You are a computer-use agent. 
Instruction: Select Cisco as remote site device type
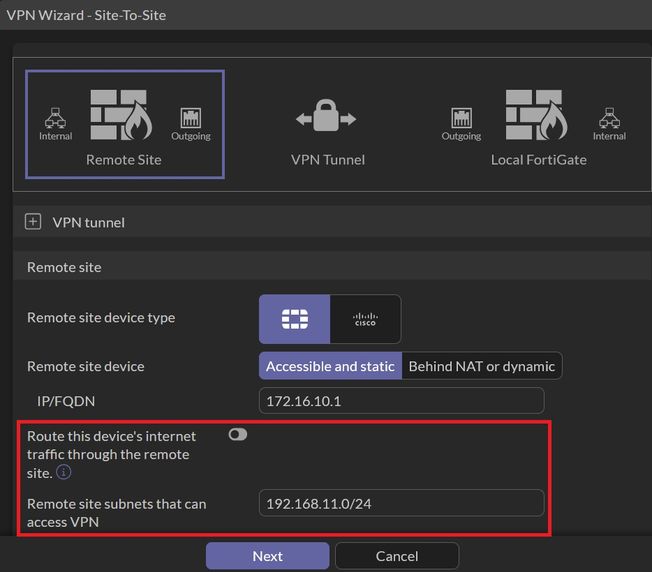click(x=366, y=319)
